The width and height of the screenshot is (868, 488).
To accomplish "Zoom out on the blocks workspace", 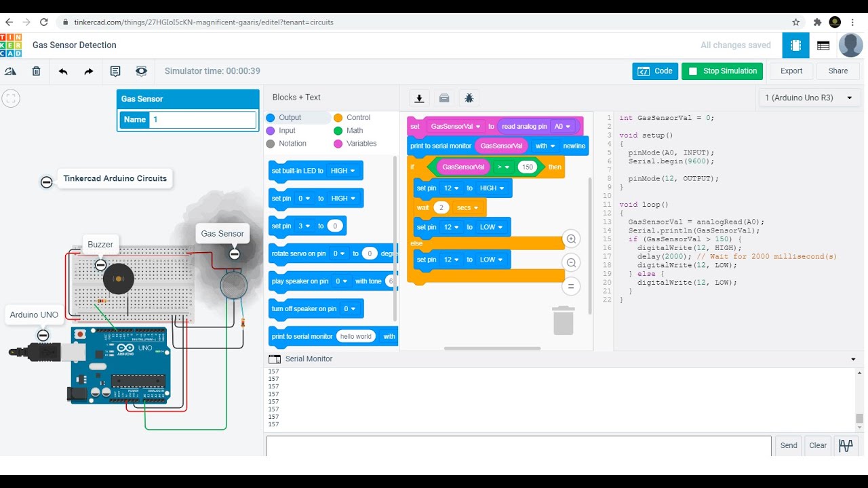I will click(571, 262).
